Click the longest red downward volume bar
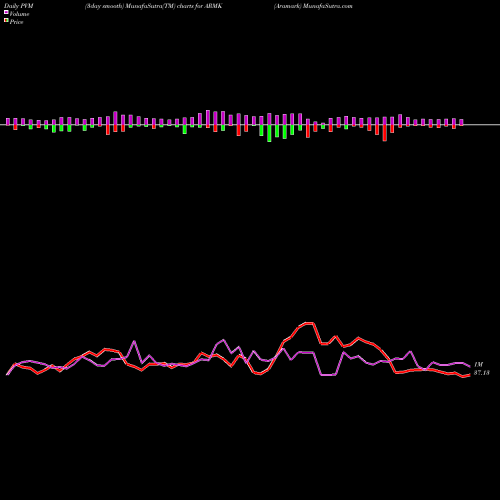The image size is (500, 500). pyautogui.click(x=385, y=133)
